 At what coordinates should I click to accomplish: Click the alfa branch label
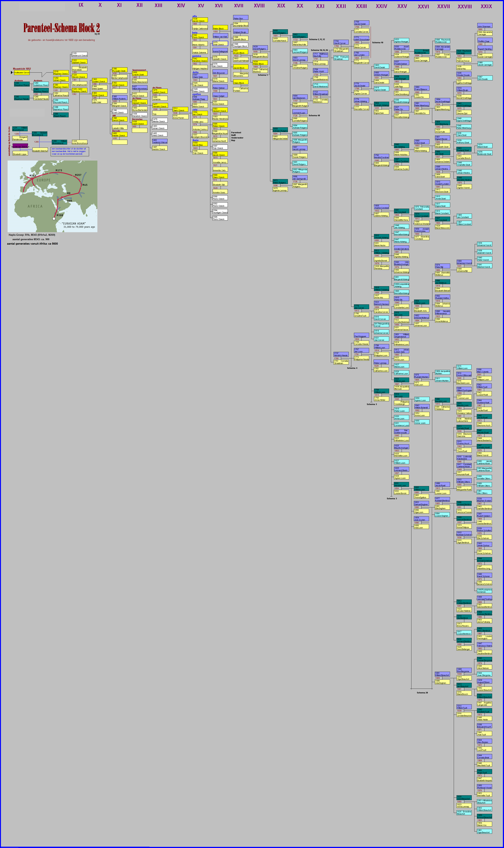point(195,16)
